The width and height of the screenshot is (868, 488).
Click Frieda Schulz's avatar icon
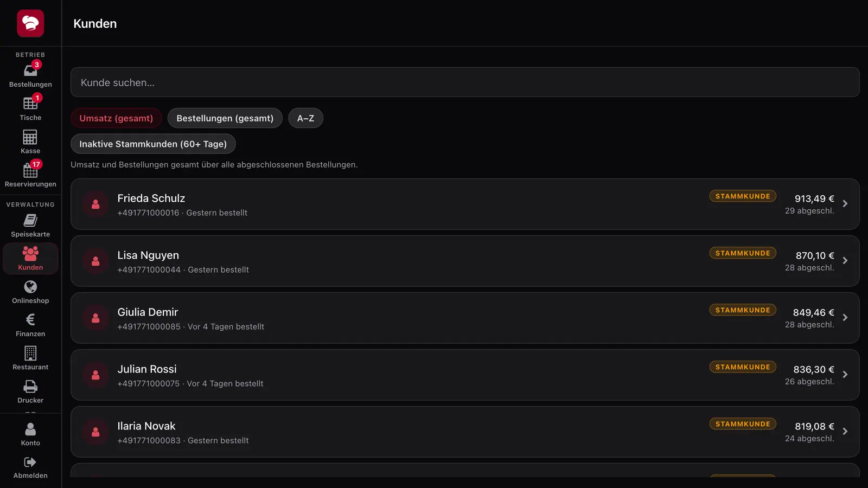pos(95,204)
